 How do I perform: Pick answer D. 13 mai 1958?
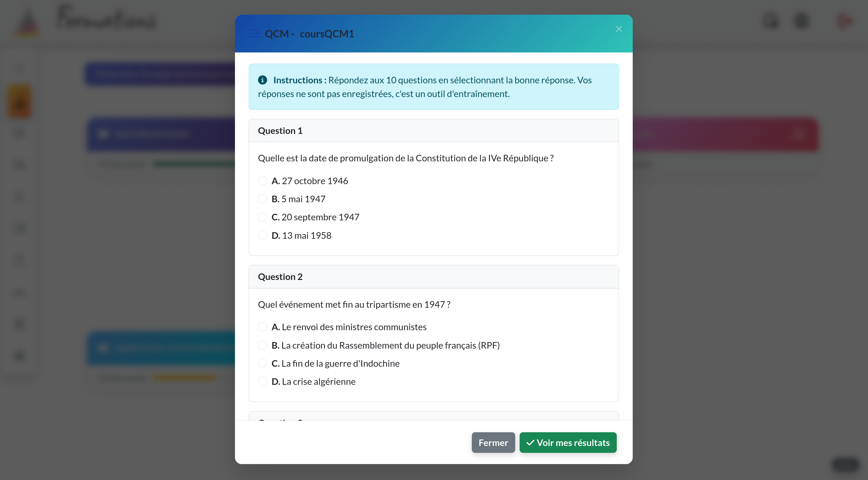[262, 235]
